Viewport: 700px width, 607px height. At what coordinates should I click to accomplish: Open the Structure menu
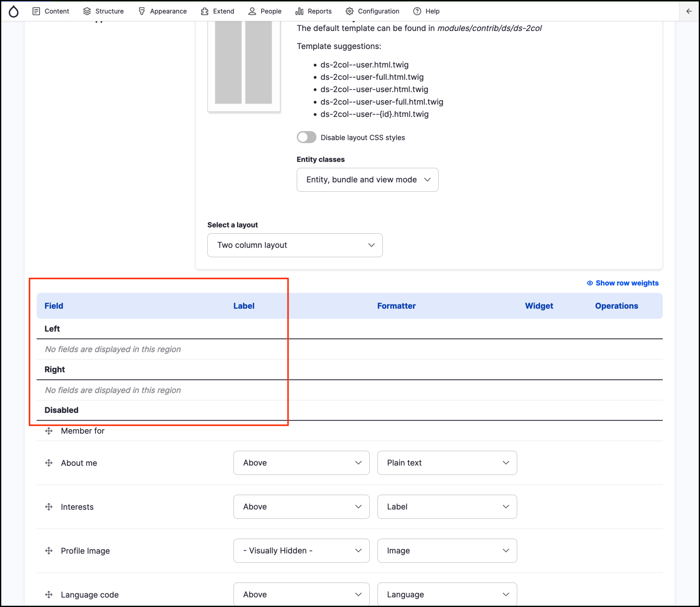(x=103, y=11)
